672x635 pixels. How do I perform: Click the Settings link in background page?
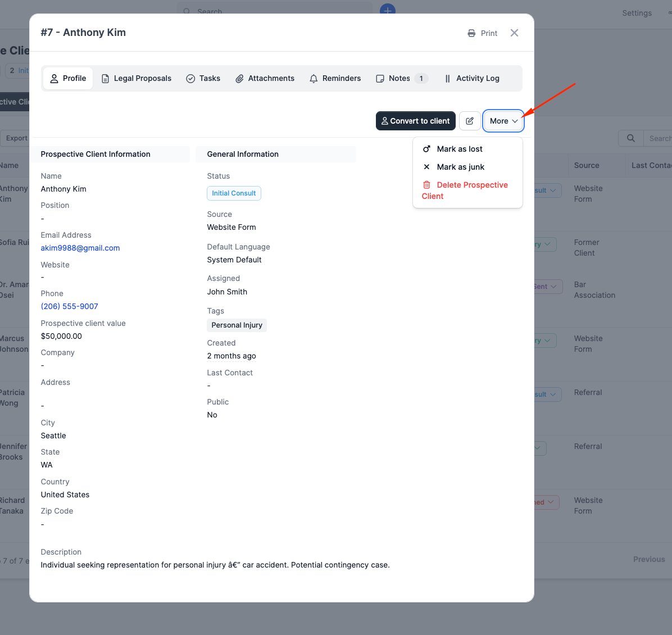(637, 13)
